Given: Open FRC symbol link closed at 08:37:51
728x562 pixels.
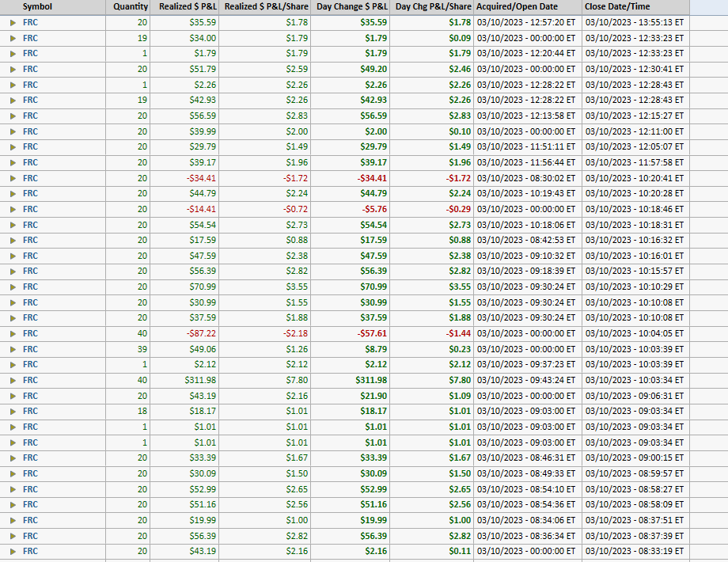Looking at the screenshot, I should (30, 520).
